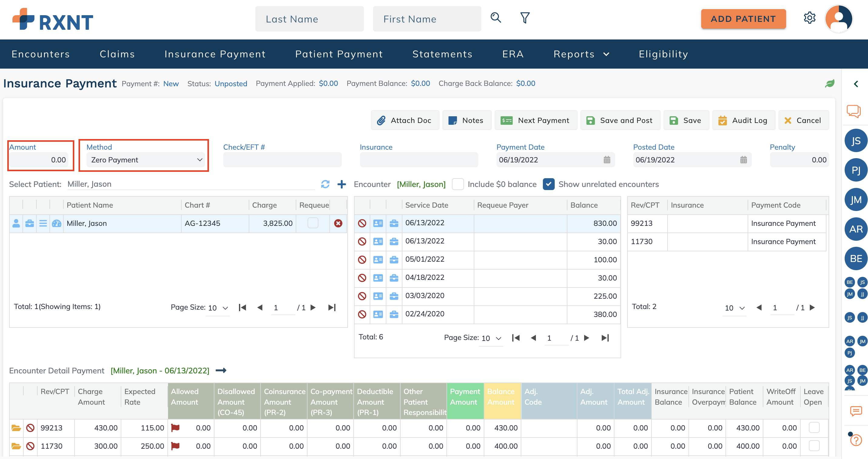The height and width of the screenshot is (459, 868).
Task: Open the Payment Date calendar icon
Action: (607, 160)
